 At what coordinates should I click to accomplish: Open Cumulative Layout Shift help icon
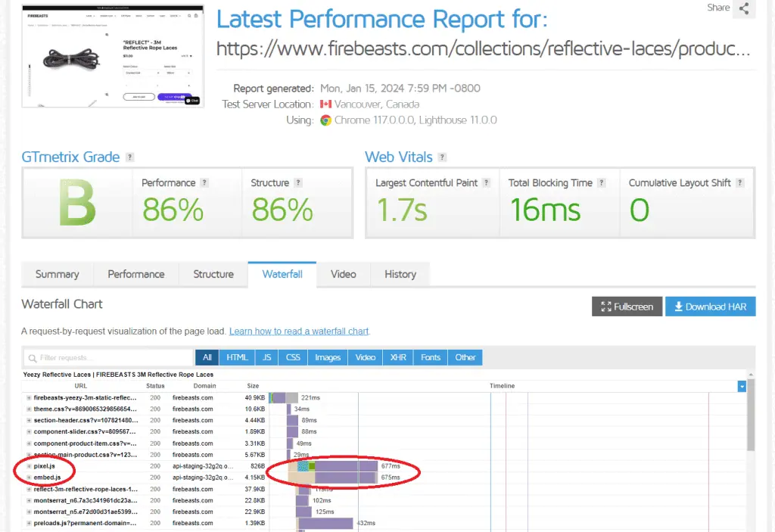[x=740, y=183]
